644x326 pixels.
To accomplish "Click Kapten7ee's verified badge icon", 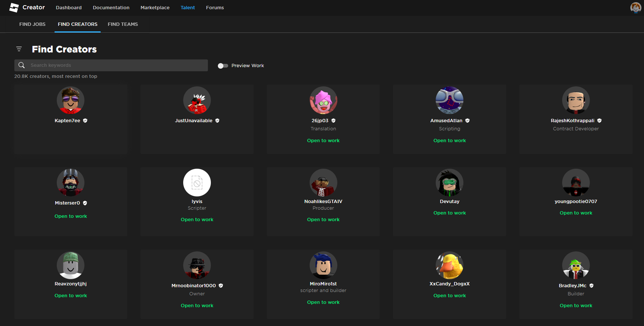I will (85, 121).
